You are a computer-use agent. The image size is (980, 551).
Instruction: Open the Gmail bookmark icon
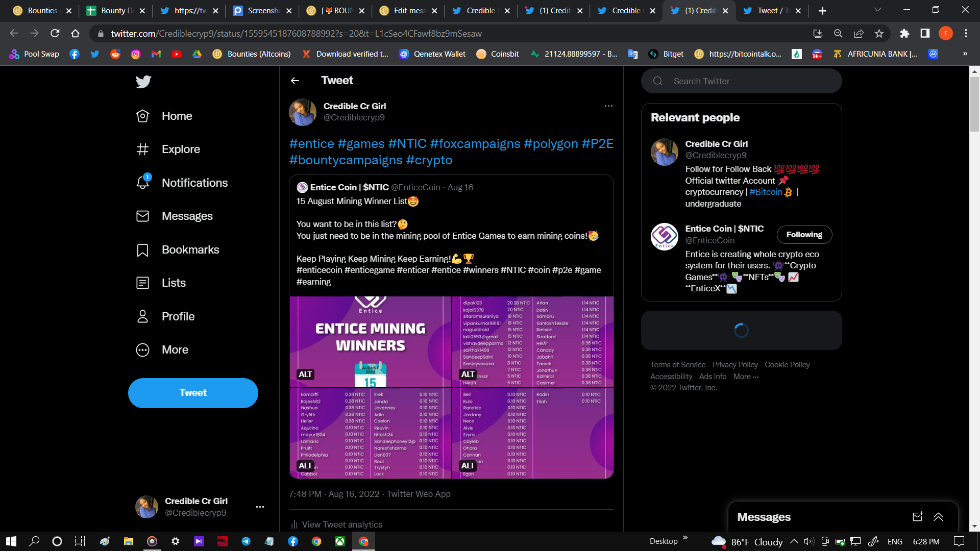pyautogui.click(x=156, y=54)
